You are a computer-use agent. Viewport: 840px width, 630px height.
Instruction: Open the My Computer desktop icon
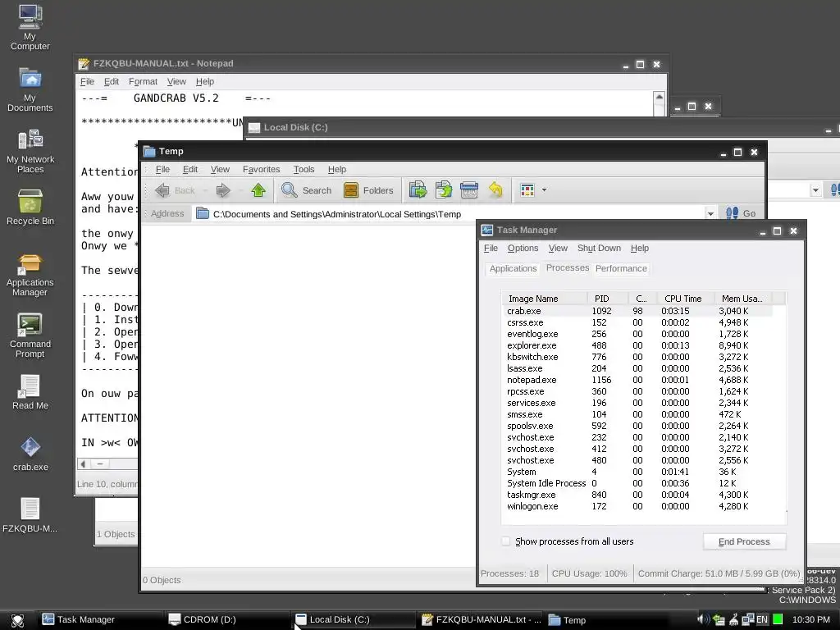pyautogui.click(x=30, y=27)
